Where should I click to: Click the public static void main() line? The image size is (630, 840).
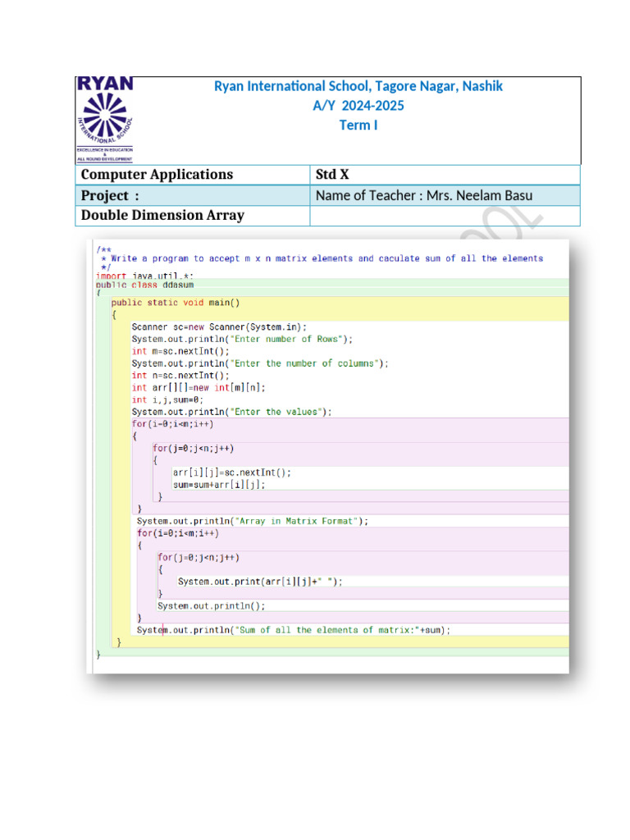pyautogui.click(x=175, y=302)
